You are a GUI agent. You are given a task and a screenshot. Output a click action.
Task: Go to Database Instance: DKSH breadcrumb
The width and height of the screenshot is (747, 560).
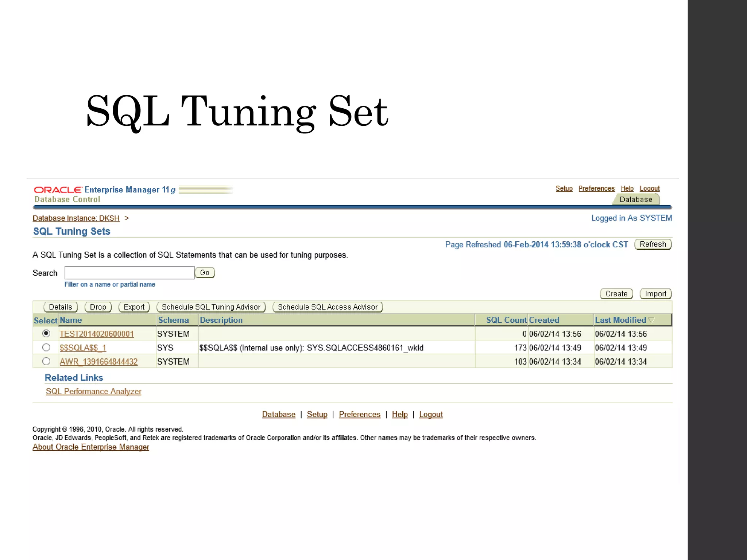point(76,218)
